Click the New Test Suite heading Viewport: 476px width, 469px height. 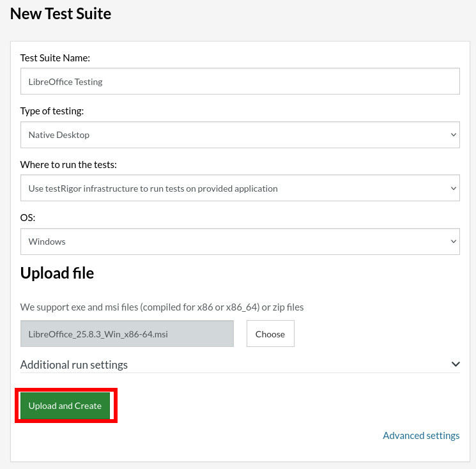pyautogui.click(x=61, y=13)
